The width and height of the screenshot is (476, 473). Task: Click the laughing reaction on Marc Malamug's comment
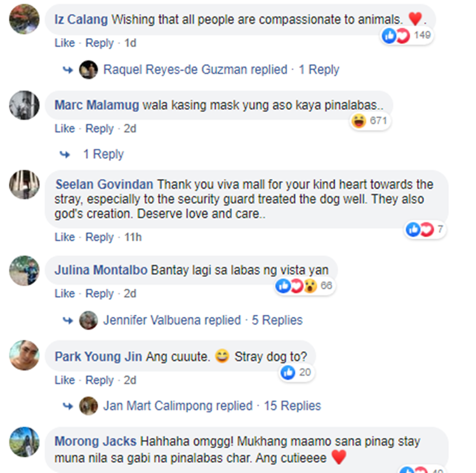click(x=359, y=121)
